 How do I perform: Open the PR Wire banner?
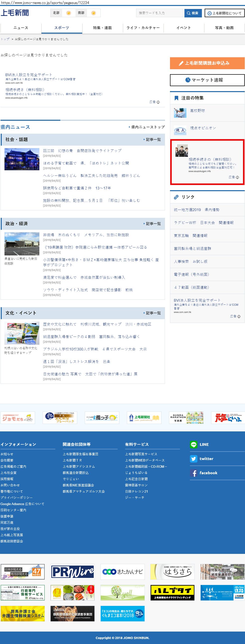click(x=73, y=572)
